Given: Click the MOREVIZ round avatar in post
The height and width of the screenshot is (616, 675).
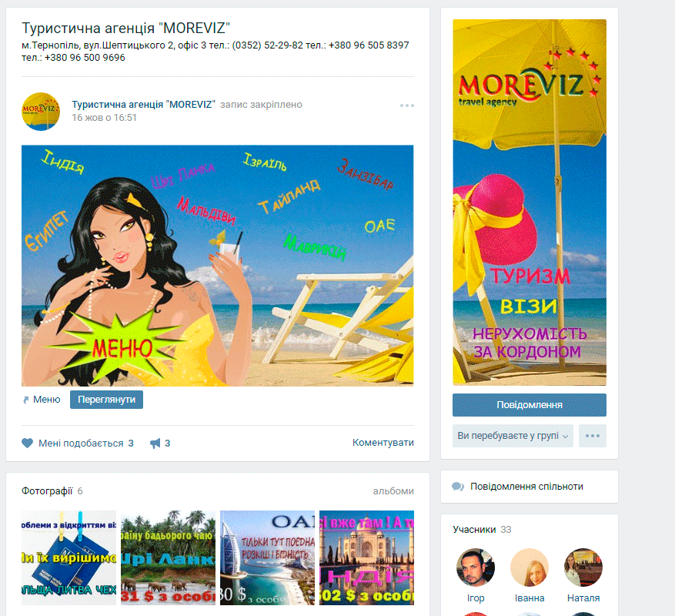Looking at the screenshot, I should (41, 112).
